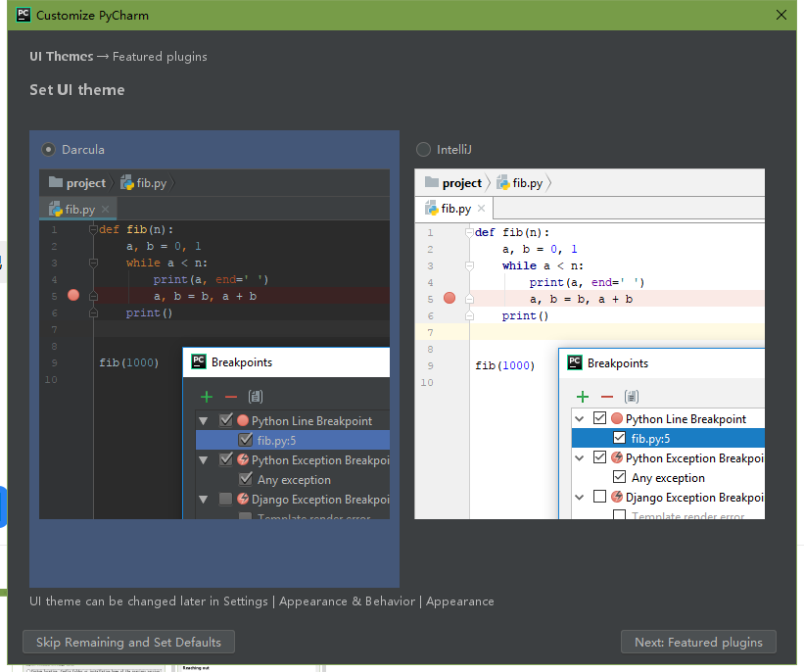The height and width of the screenshot is (672, 804).
Task: Click UI Themes breadcrumb step
Action: click(62, 57)
